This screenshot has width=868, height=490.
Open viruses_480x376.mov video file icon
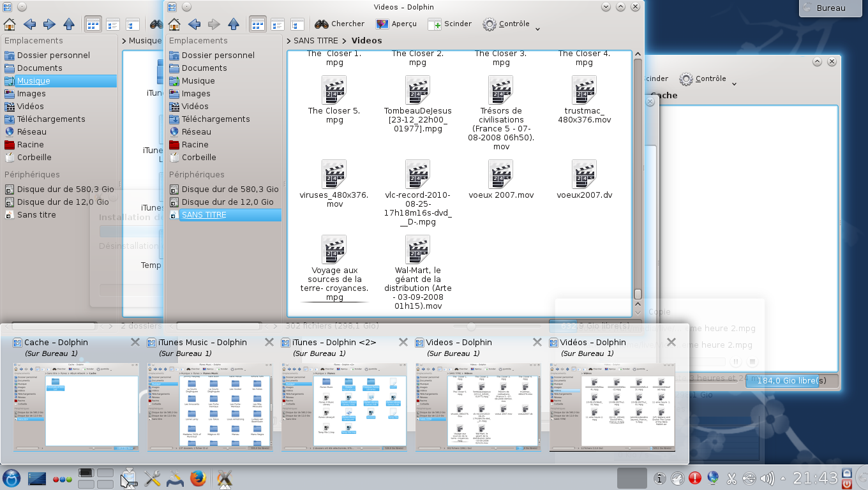(334, 175)
